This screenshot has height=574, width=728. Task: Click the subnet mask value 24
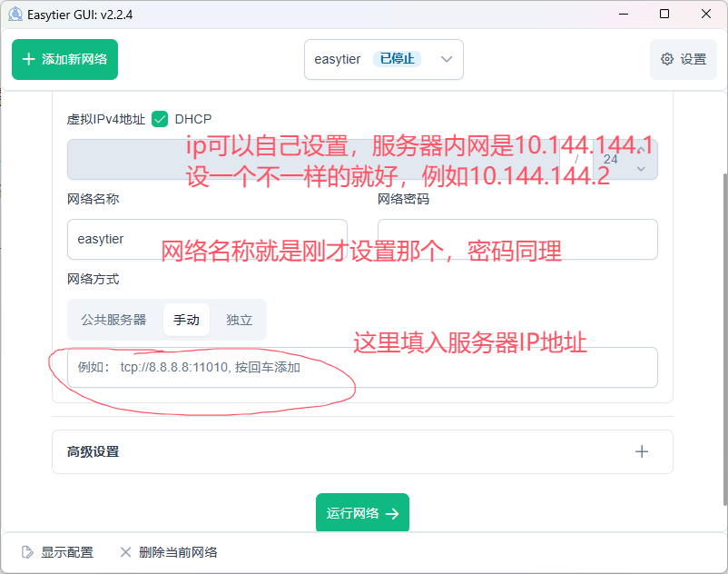point(611,159)
